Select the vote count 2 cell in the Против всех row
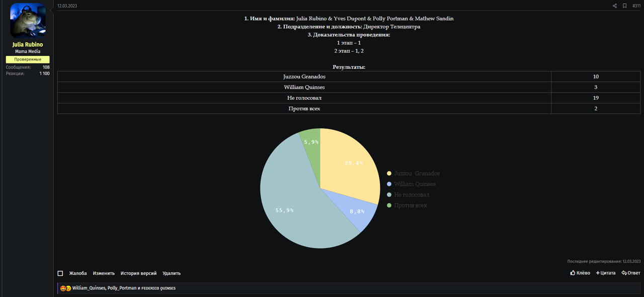 pos(596,108)
